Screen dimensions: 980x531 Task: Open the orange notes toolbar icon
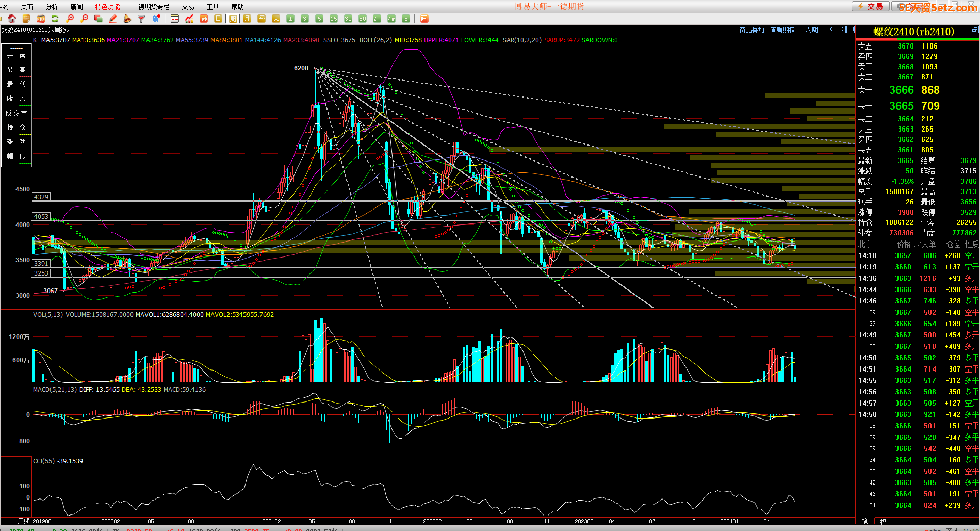(x=26, y=19)
